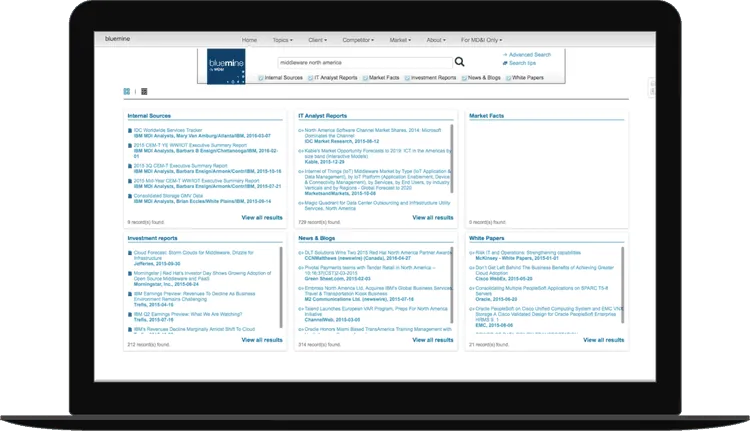Open the About dropdown menu

click(x=436, y=40)
